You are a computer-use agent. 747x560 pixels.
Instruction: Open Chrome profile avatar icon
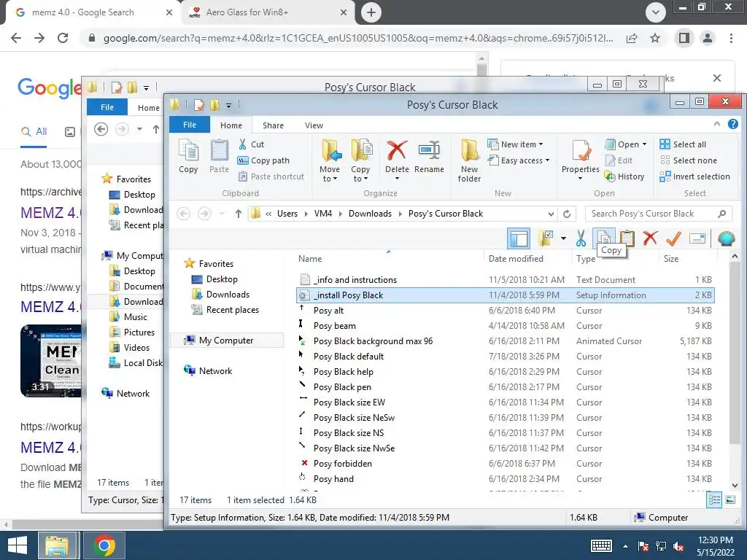708,38
